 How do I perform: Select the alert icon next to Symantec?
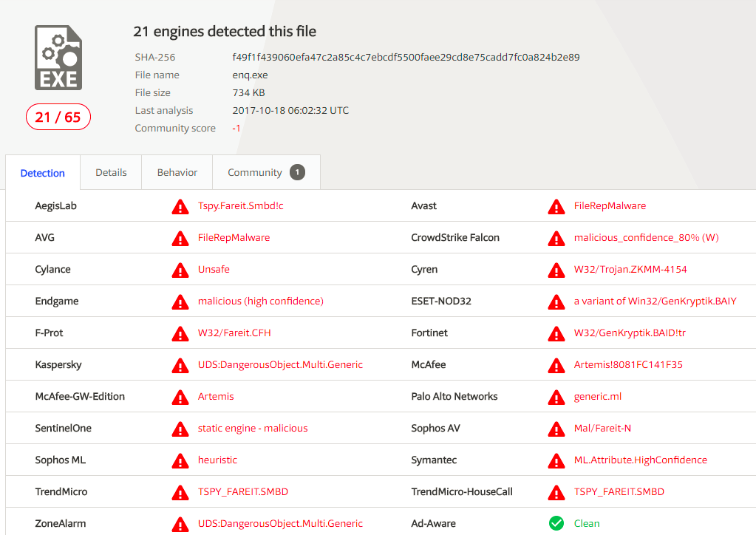(x=556, y=460)
